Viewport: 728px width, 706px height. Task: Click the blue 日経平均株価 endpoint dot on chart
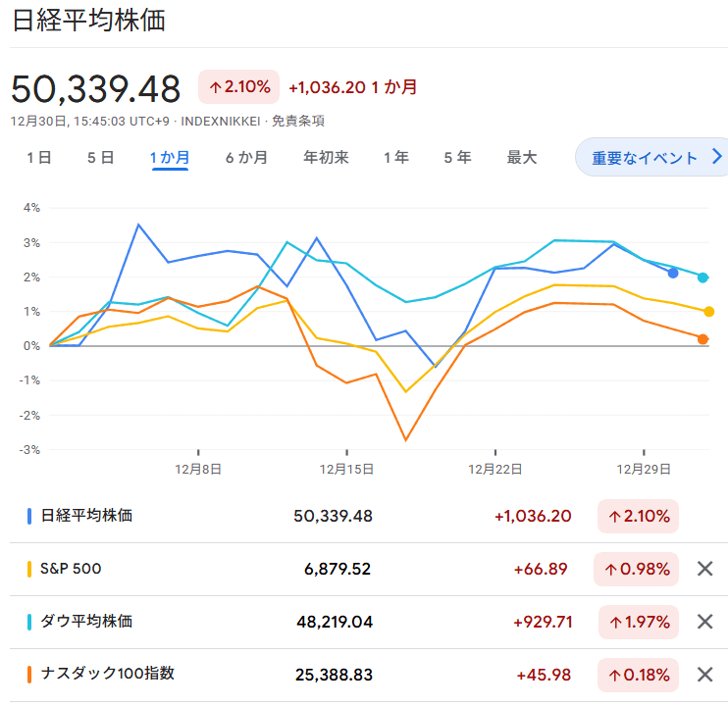coord(673,274)
